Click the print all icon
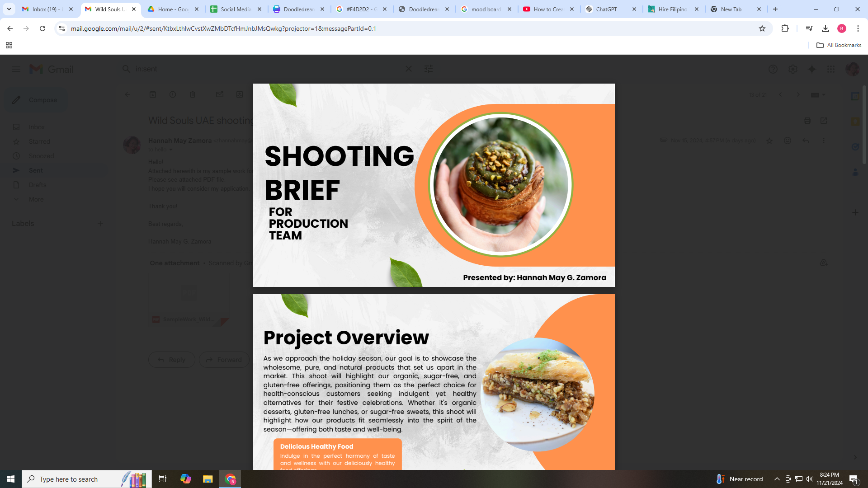The image size is (868, 488). point(807,121)
